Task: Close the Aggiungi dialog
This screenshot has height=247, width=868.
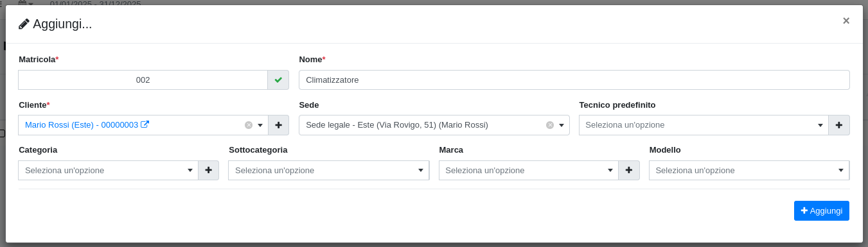Action: 846,21
